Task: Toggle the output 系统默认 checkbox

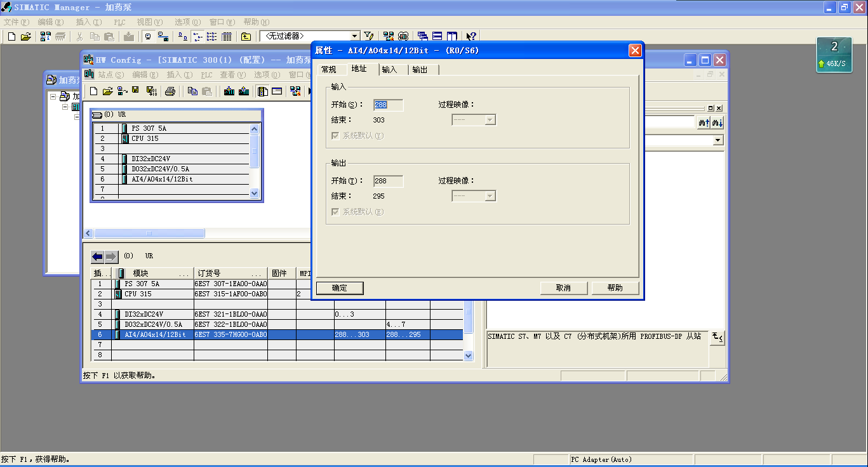Action: pyautogui.click(x=335, y=212)
